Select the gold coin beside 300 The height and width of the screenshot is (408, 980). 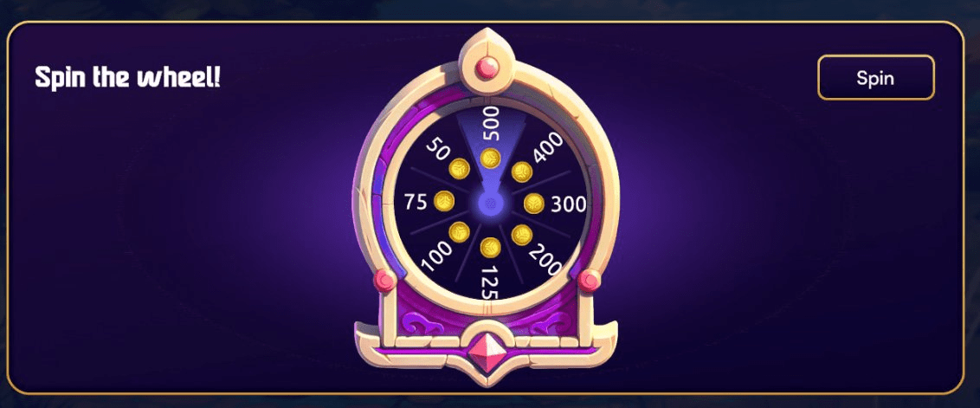(x=534, y=204)
